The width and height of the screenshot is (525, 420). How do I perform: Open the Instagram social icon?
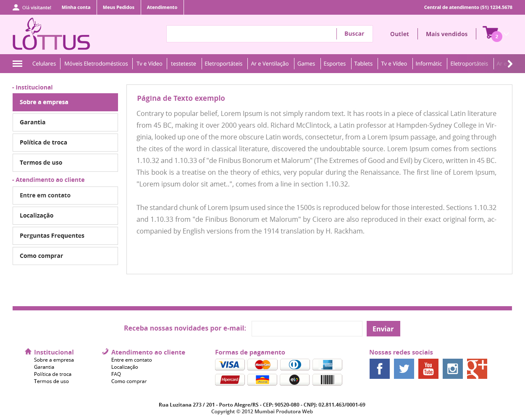(452, 369)
